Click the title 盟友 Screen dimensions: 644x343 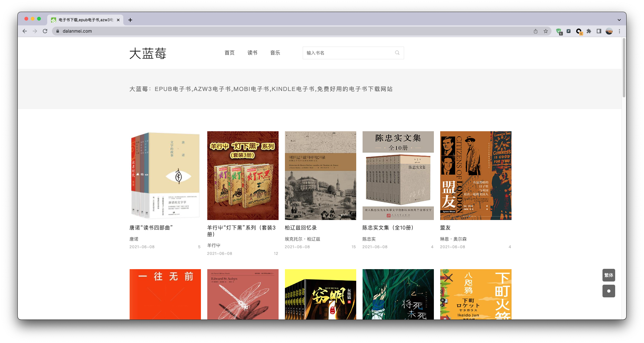tap(445, 228)
